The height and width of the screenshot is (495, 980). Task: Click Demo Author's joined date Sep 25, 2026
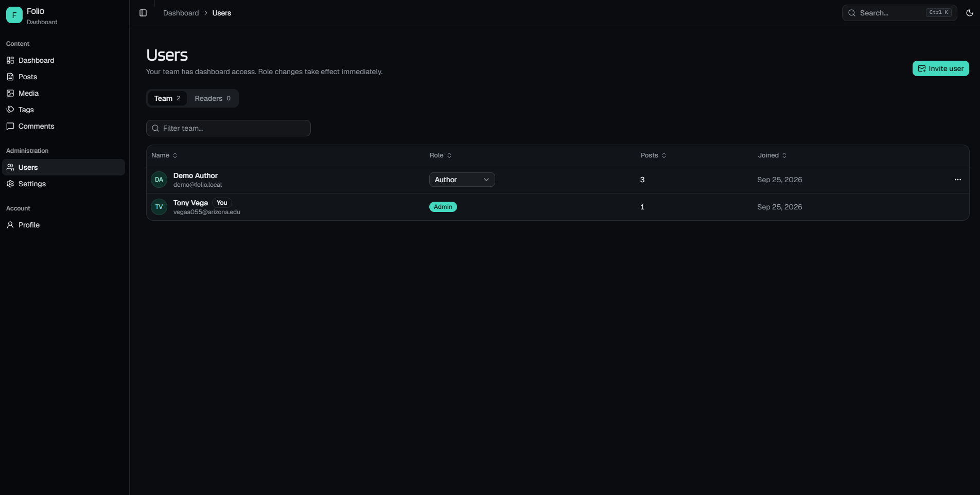tap(780, 180)
